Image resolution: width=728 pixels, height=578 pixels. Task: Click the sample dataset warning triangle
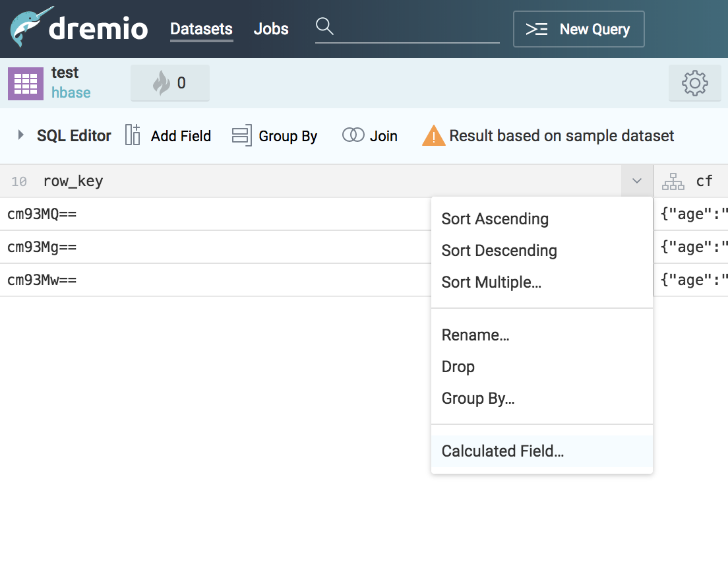pos(433,136)
